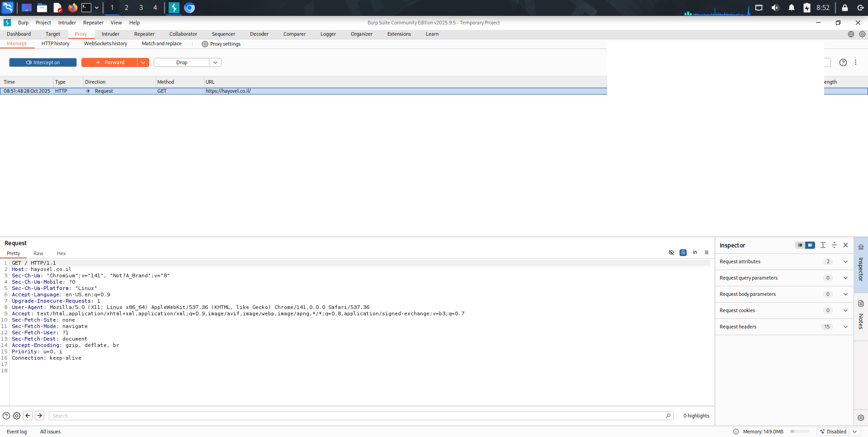
Task: Open Proxy settings gear link
Action: pyautogui.click(x=221, y=44)
